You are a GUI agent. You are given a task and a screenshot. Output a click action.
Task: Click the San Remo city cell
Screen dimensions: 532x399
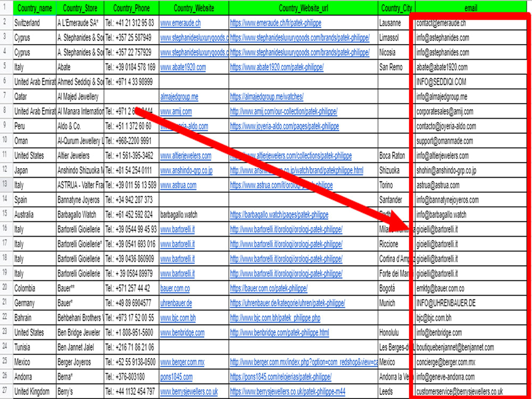click(397, 67)
